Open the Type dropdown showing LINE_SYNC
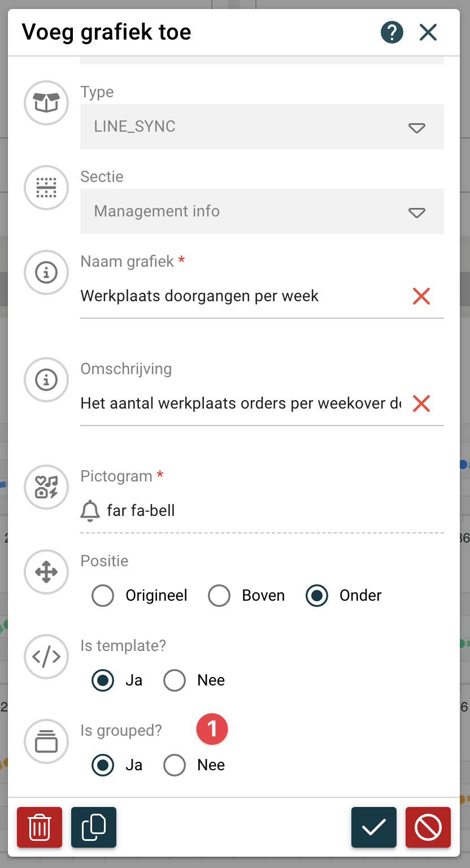This screenshot has width=470, height=868. tap(262, 127)
